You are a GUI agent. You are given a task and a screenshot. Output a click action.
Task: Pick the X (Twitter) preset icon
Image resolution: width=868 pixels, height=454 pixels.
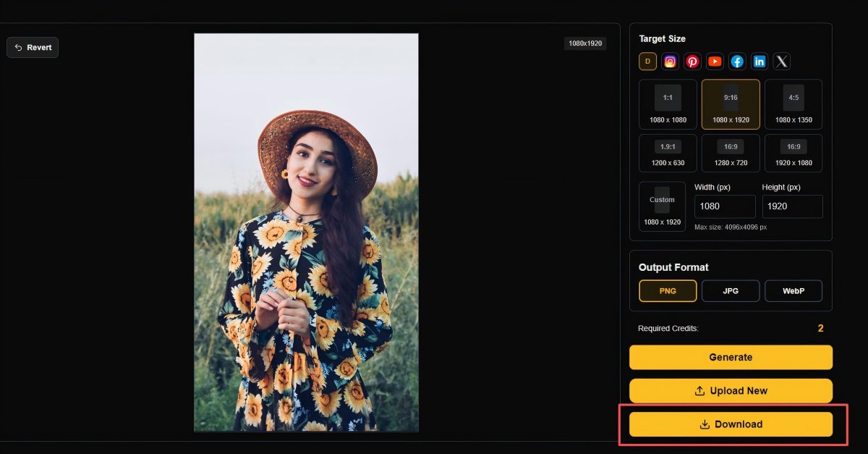782,62
